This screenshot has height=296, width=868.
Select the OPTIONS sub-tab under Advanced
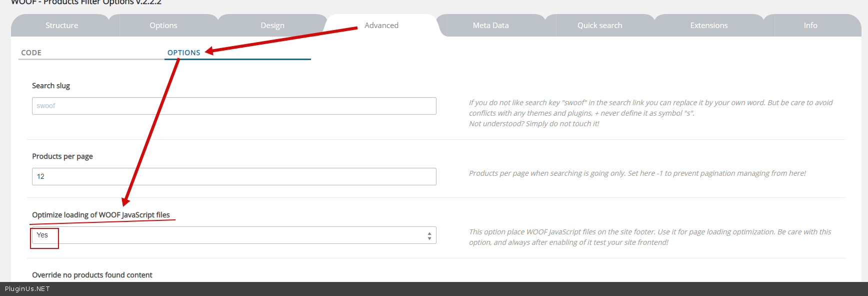point(183,53)
